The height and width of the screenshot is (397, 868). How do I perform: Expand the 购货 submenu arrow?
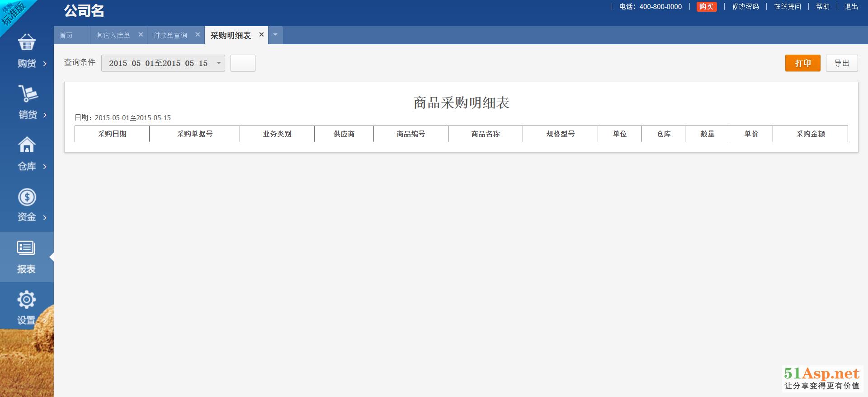pyautogui.click(x=45, y=64)
